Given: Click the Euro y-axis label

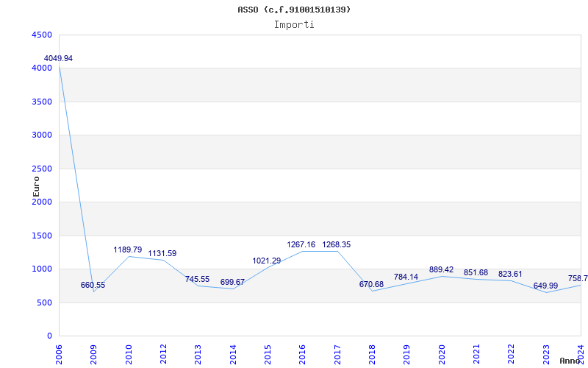Looking at the screenshot, I should pos(36,186).
